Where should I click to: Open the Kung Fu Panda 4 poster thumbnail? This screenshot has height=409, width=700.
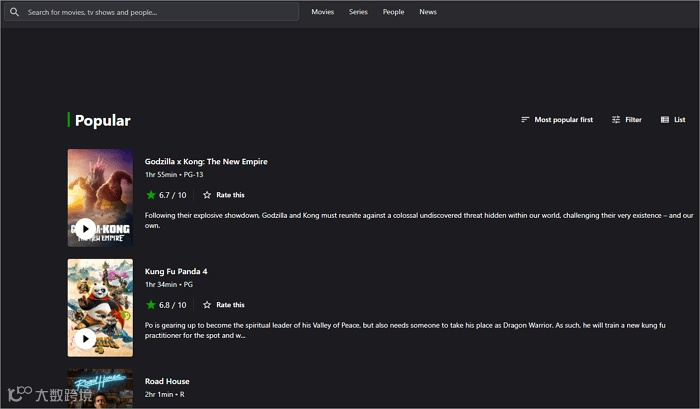[100, 308]
